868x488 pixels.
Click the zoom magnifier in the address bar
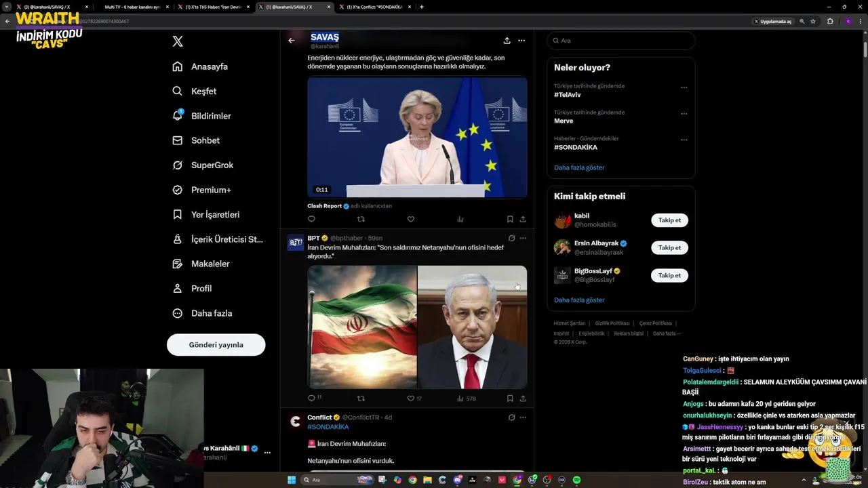click(802, 21)
